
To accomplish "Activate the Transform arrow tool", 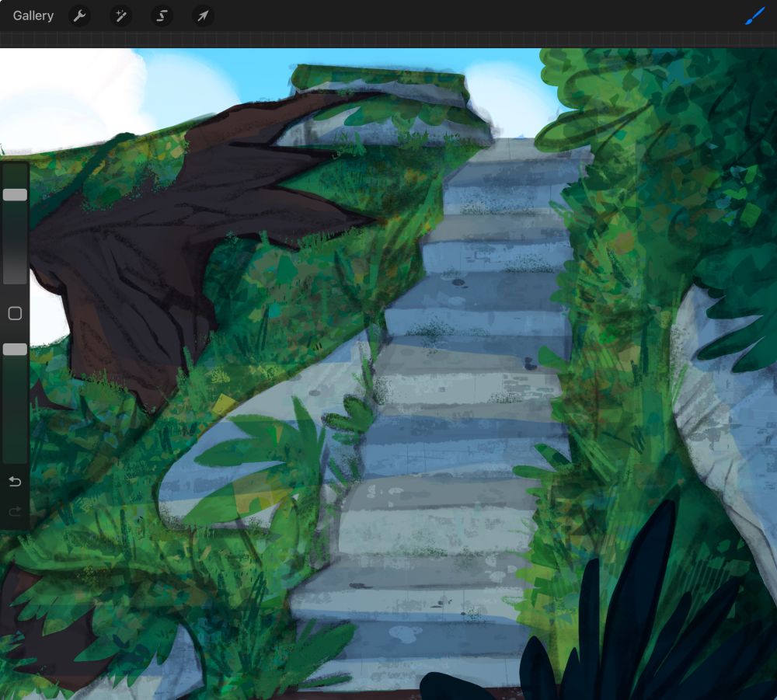I will coord(203,16).
